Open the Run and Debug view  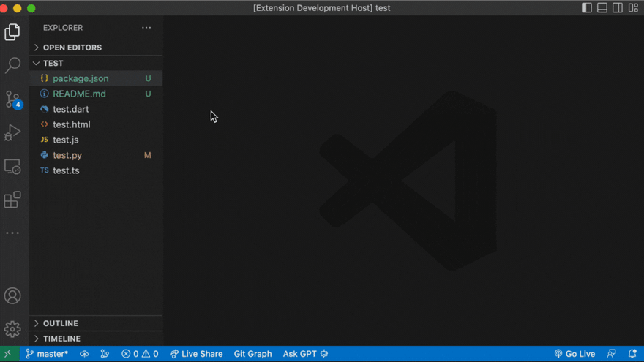[12, 133]
